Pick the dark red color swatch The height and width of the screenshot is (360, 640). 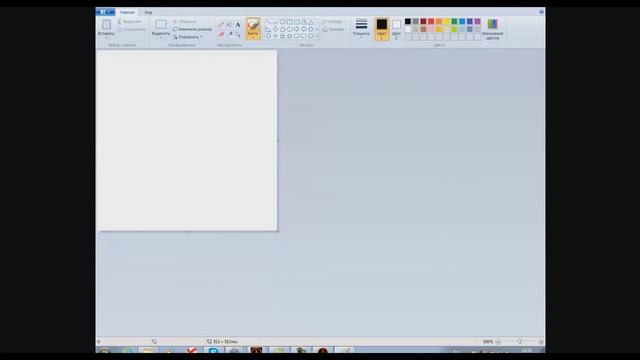(423, 21)
